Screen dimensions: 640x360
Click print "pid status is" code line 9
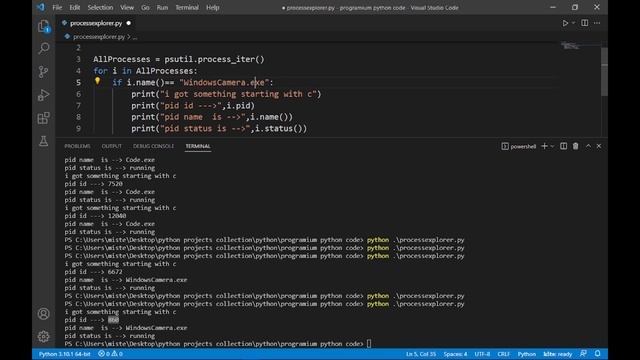click(x=219, y=129)
